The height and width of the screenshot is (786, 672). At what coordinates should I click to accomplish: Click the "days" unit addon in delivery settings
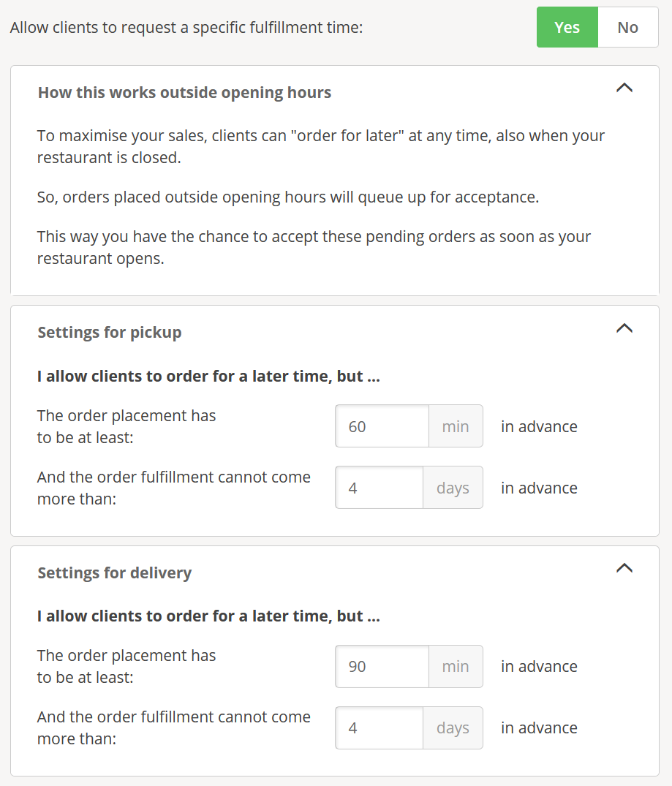(x=453, y=728)
